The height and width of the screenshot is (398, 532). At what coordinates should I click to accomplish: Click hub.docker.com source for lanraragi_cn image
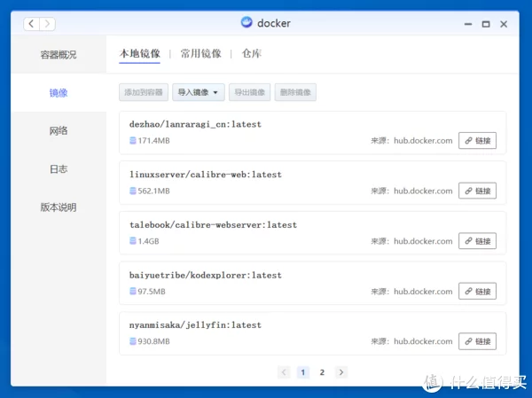pyautogui.click(x=423, y=140)
